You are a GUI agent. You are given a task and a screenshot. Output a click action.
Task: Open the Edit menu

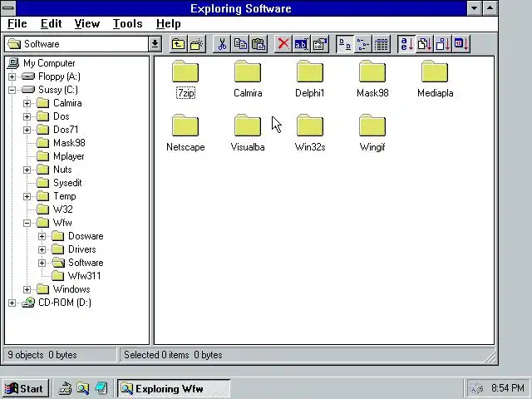click(52, 24)
